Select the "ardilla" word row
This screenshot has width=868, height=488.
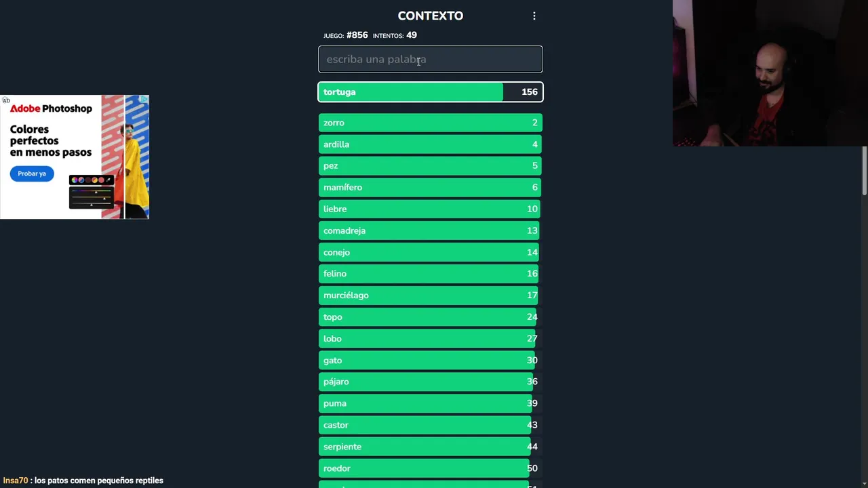point(430,144)
